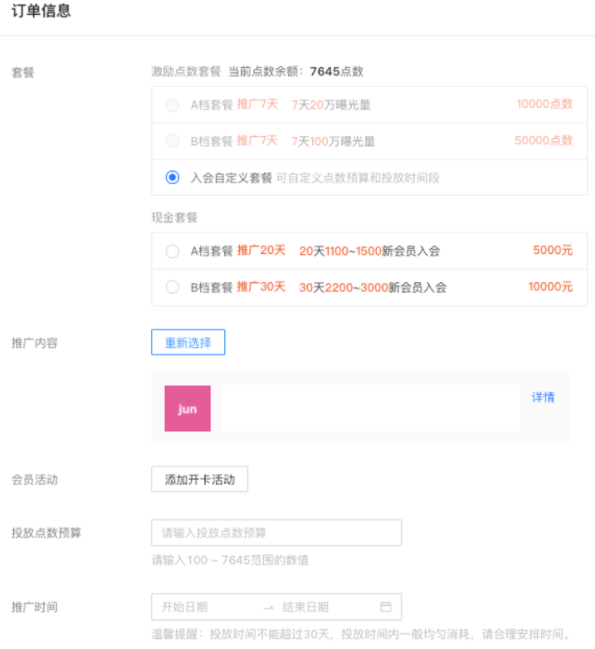This screenshot has width=595, height=649.
Task: Click the 推广20天 package row text
Action: click(261, 250)
